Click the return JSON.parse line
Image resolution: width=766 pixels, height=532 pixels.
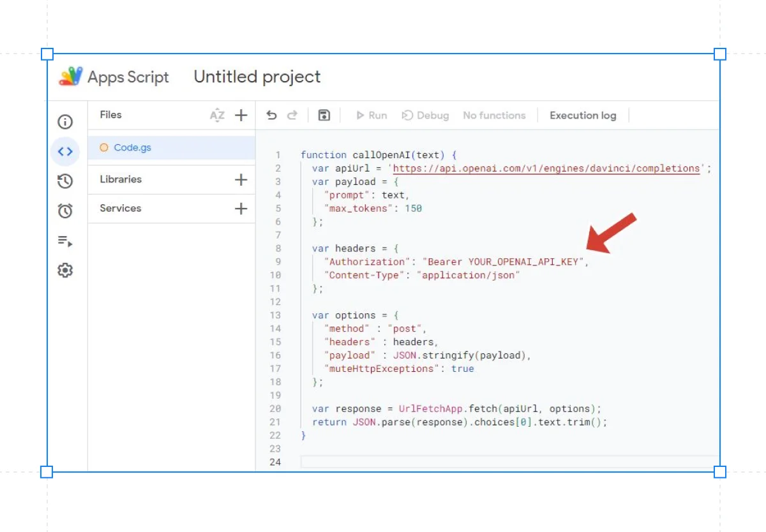[460, 422]
